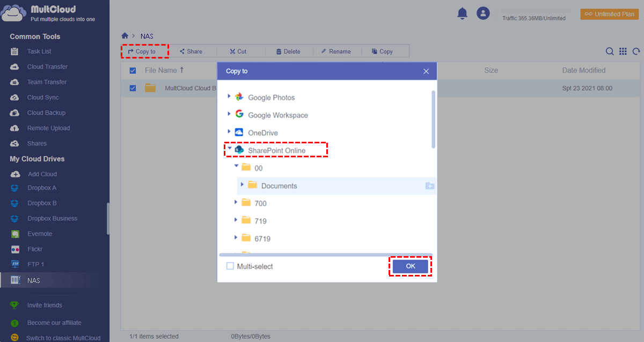644x342 pixels.
Task: Click the Google Photos pinwheel icon
Action: [239, 97]
